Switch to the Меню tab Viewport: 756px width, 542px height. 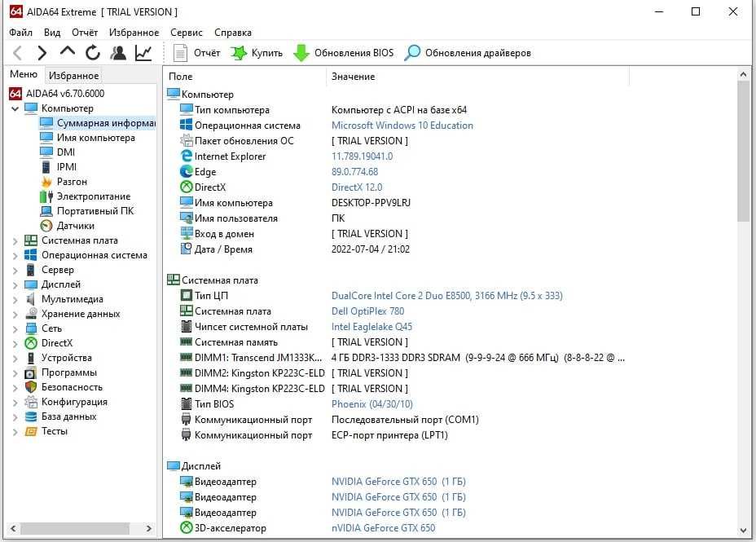click(x=24, y=74)
